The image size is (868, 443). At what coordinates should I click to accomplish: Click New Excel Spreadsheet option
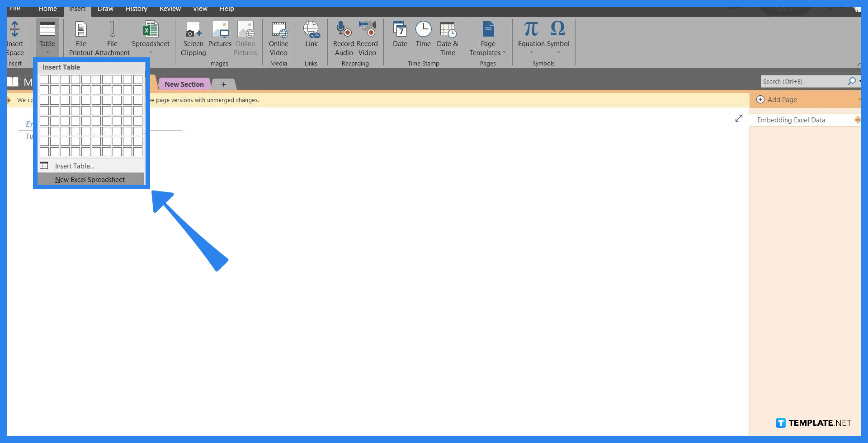(x=90, y=179)
